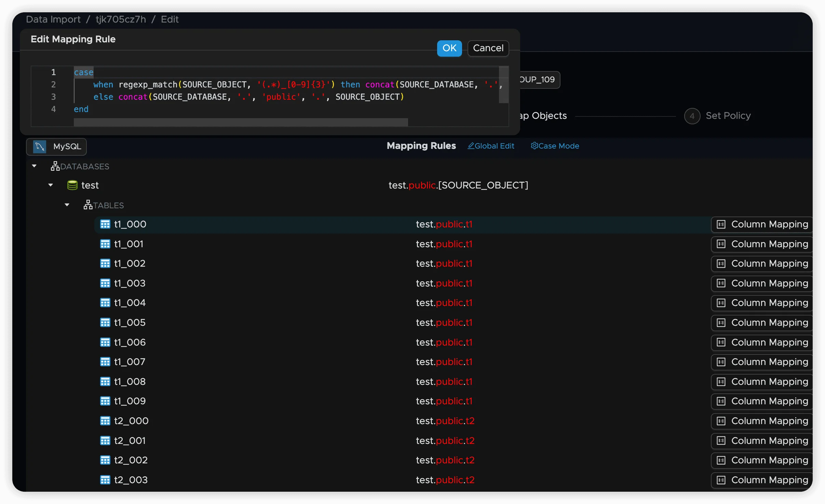825x504 pixels.
Task: Go to Data Import breadcrumb
Action: tap(53, 19)
